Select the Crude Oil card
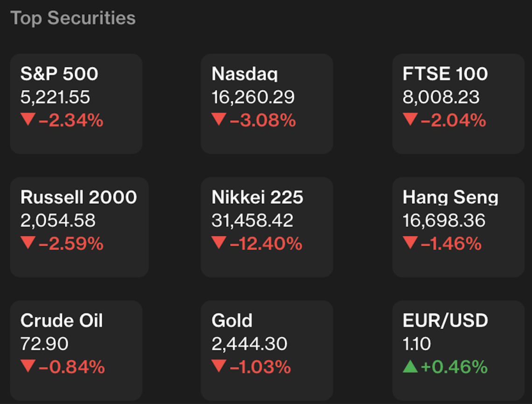The image size is (532, 404). pyautogui.click(x=76, y=350)
